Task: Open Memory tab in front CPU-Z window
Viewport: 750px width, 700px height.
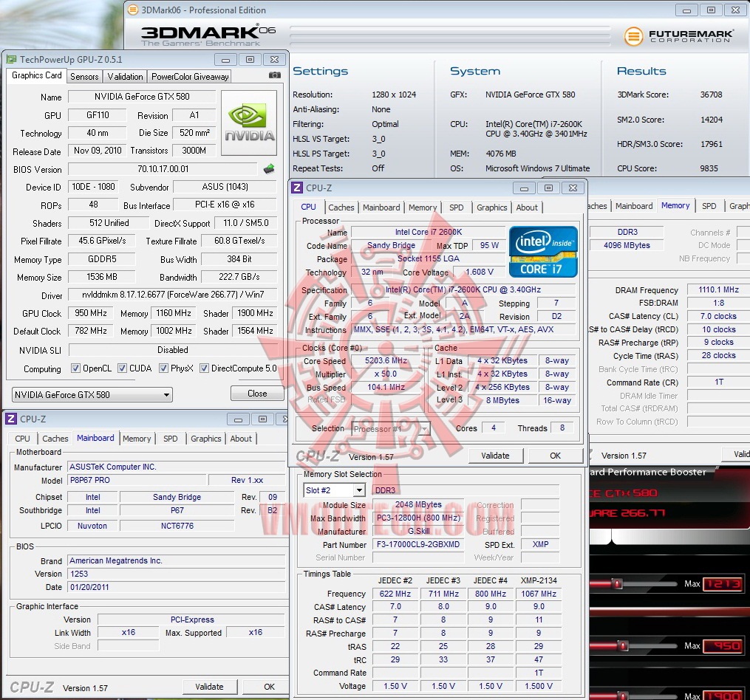Action: click(x=423, y=207)
